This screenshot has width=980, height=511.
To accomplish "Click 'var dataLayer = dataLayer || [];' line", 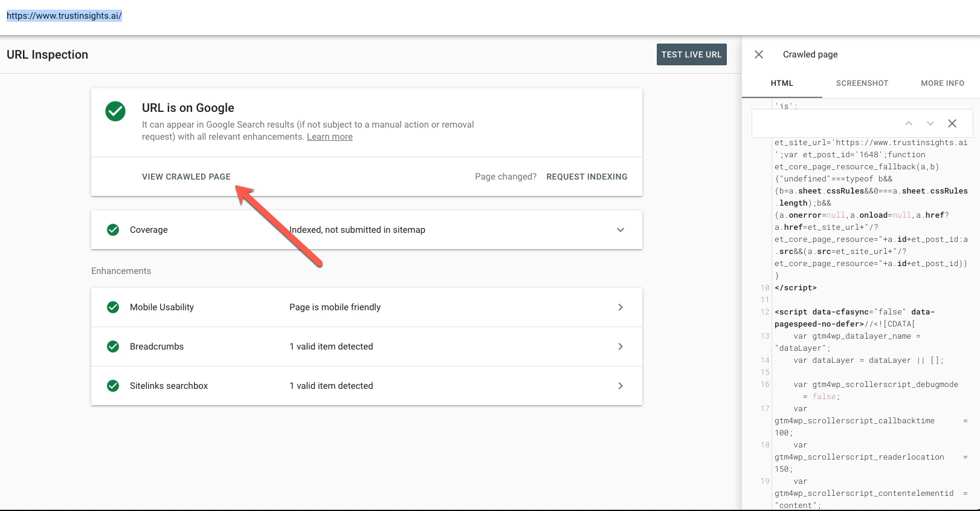I will coord(868,360).
